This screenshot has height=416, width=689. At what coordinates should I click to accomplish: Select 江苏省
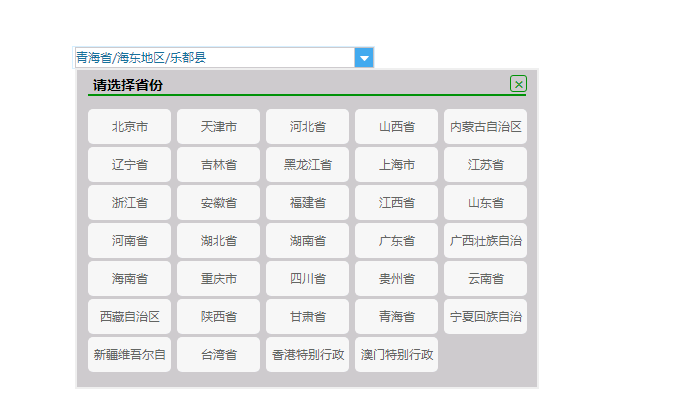point(486,165)
